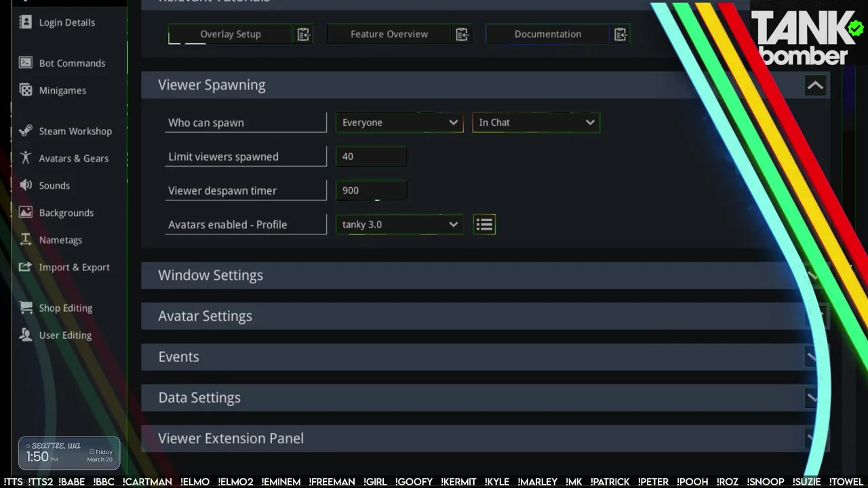868x488 pixels.
Task: Open the Import & Export page
Action: point(74,267)
